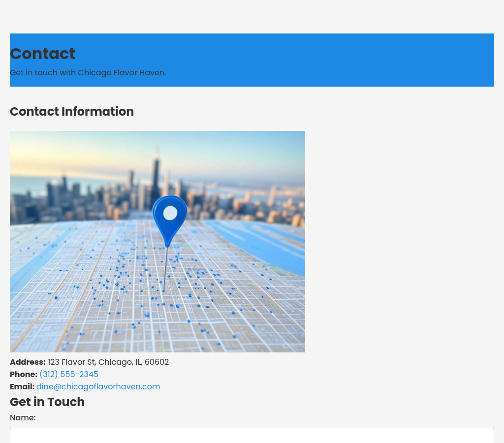Click the 'Get in touch with Chicago Flavor Haven' subtitle
This screenshot has height=443, width=504.
[x=88, y=73]
